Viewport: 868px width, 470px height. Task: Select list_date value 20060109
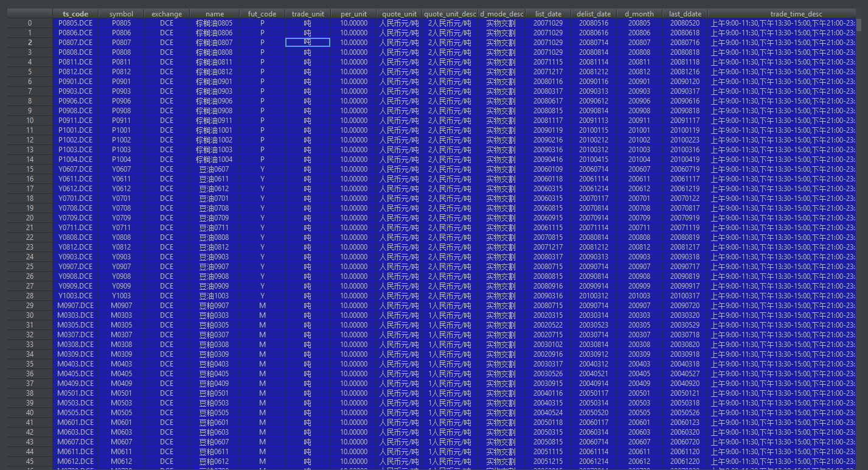click(x=548, y=169)
